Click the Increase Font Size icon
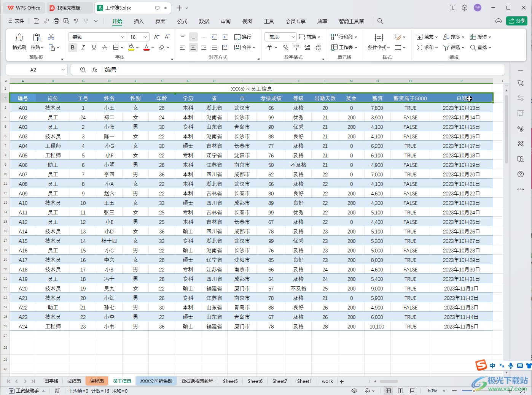 [x=156, y=37]
